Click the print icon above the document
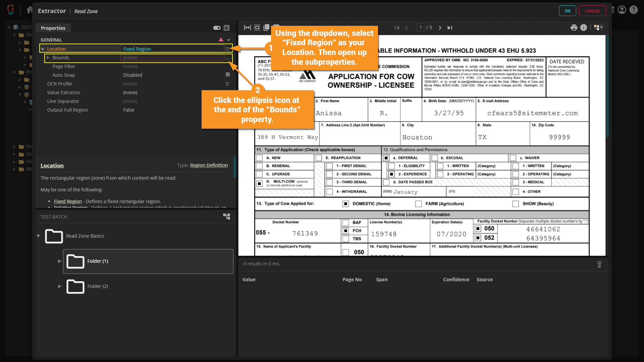644x362 pixels. tap(574, 27)
